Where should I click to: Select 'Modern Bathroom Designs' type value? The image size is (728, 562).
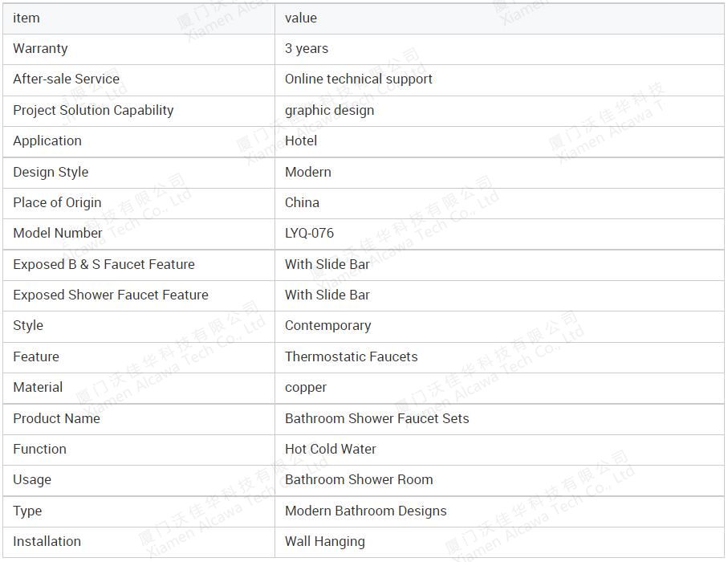pos(366,511)
